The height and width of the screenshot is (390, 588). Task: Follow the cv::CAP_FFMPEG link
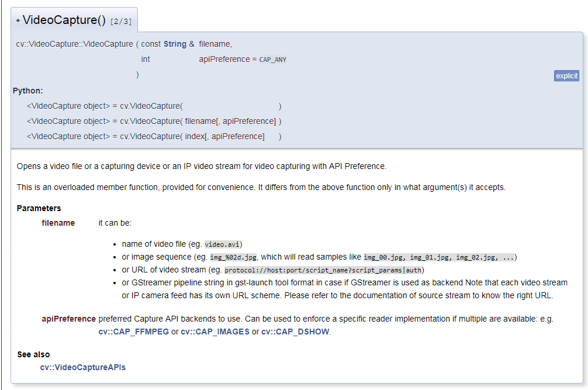133,332
